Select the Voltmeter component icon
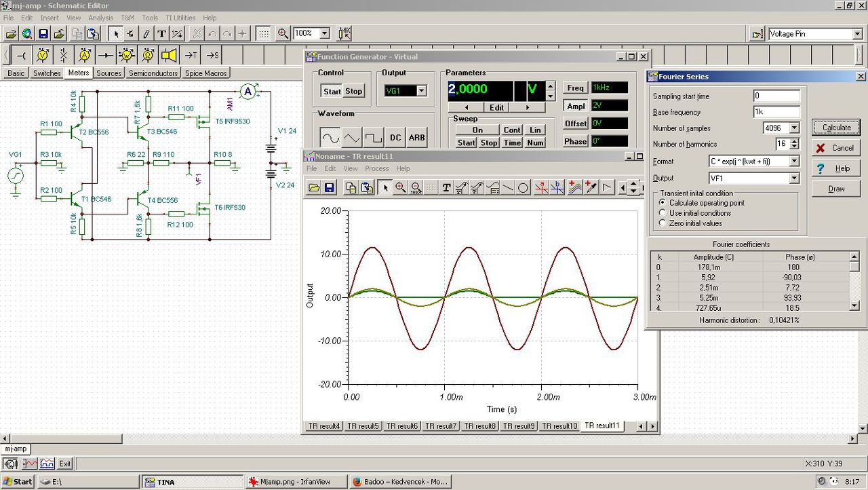Viewport: 868px width, 490px height. 43,55
